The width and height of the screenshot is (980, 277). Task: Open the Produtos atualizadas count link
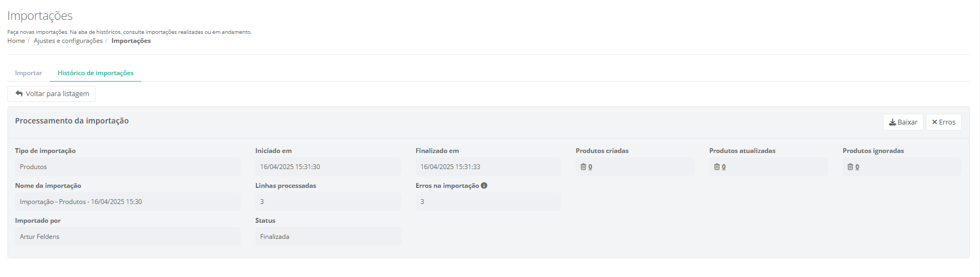(x=724, y=167)
